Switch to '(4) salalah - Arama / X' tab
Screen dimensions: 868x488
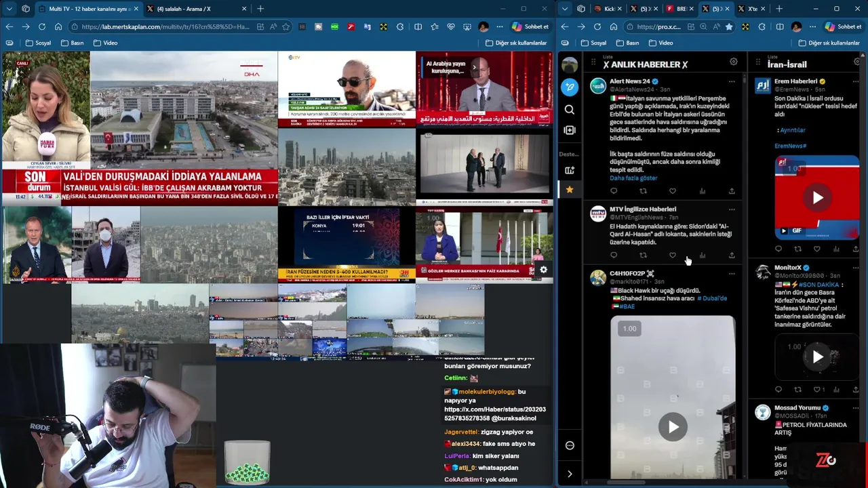(196, 9)
